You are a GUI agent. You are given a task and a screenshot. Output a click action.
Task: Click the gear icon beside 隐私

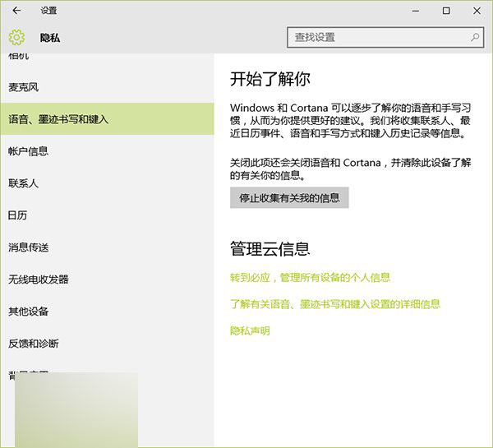(16, 37)
